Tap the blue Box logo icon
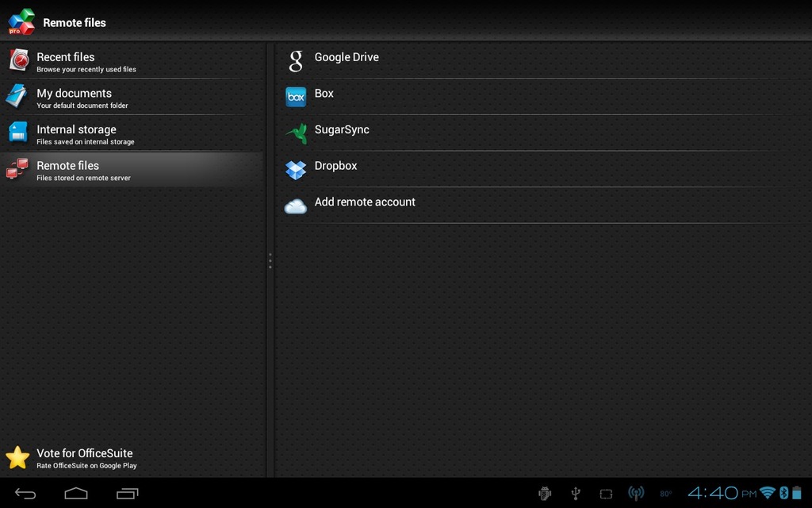The width and height of the screenshot is (812, 508). tap(296, 97)
